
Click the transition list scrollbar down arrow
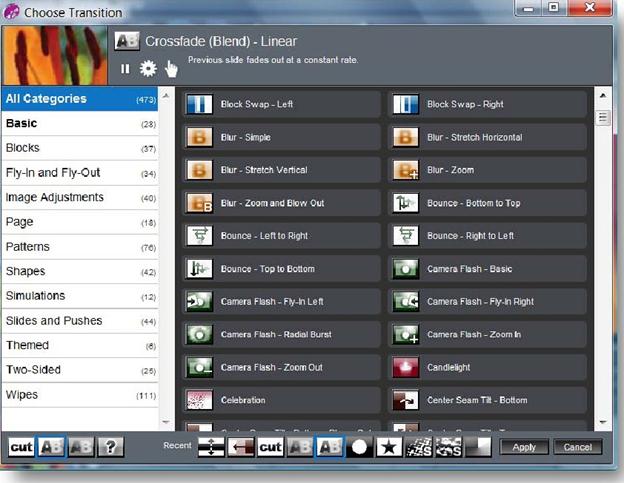(601, 423)
